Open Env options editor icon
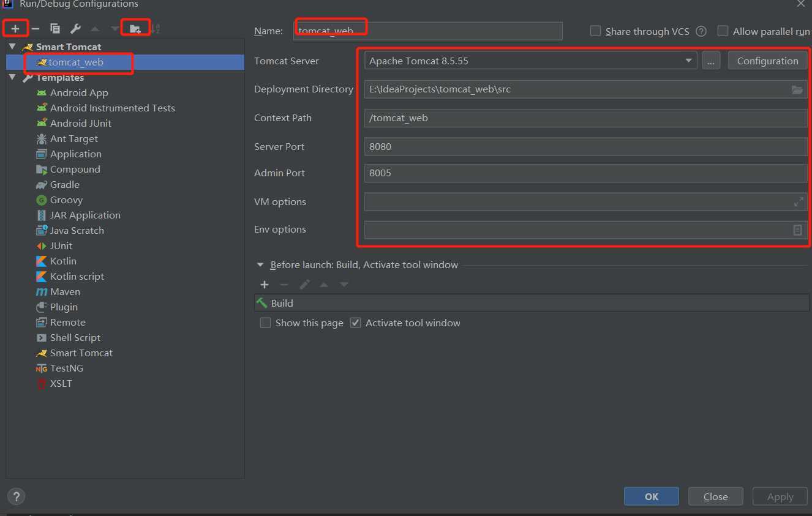812x516 pixels. click(x=797, y=230)
